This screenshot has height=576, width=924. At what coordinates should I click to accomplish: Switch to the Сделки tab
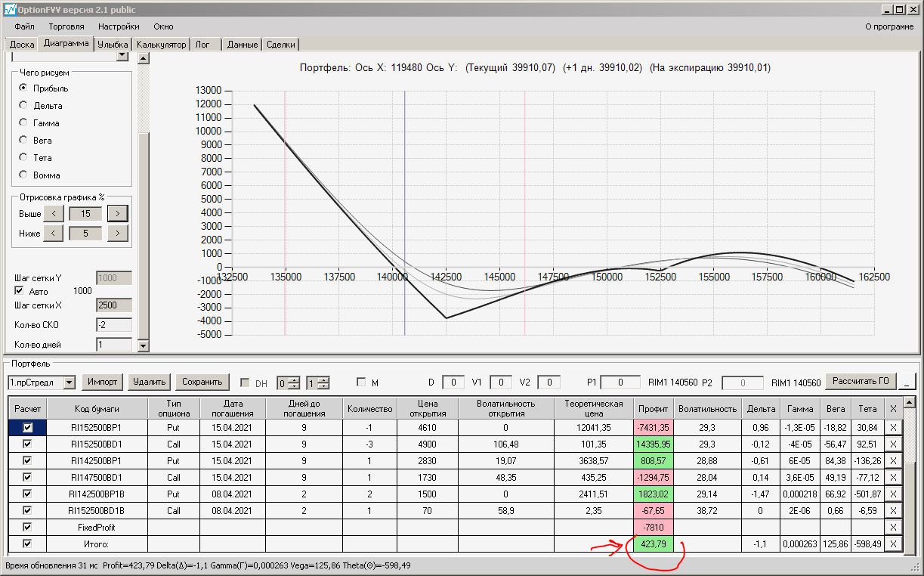(x=281, y=45)
